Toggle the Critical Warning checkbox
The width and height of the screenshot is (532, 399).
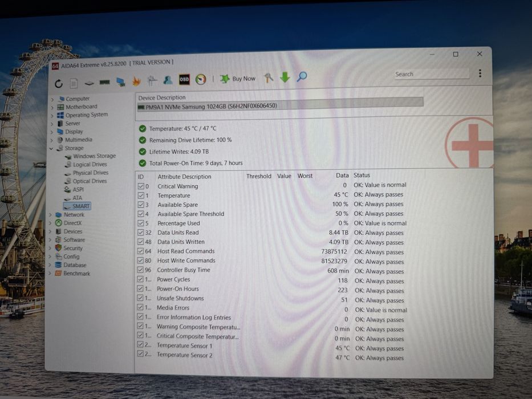(141, 186)
